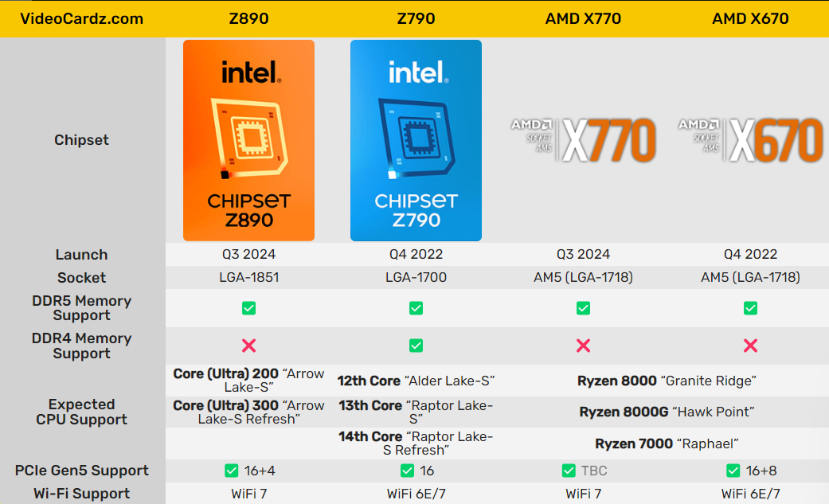Click the WiFi 7 cell under AMD X770
The width and height of the screenshot is (829, 504).
coord(583,494)
